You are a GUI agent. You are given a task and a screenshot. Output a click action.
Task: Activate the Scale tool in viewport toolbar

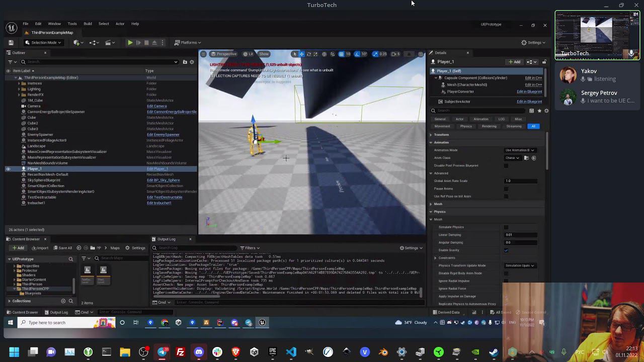click(316, 54)
